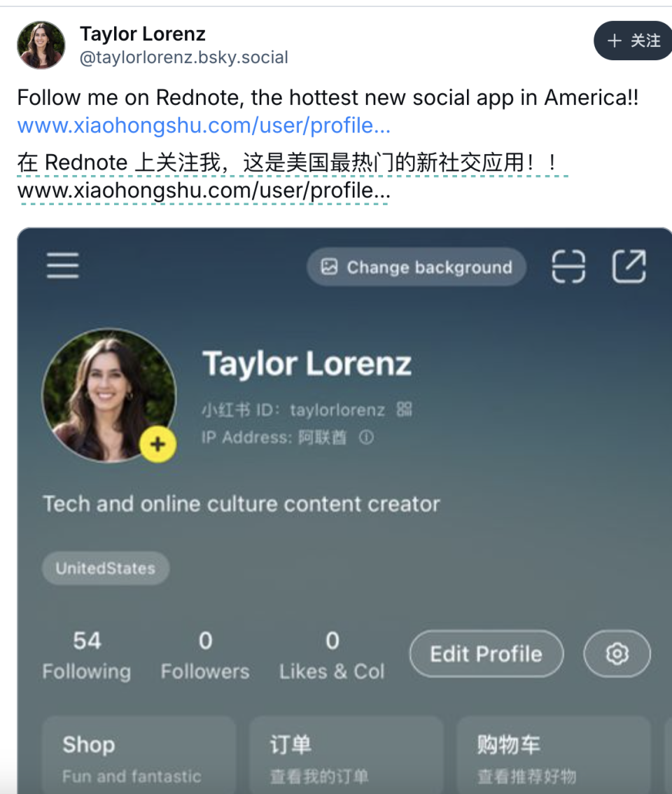The height and width of the screenshot is (794, 672).
Task: Click the Edit Profile button
Action: pos(486,654)
